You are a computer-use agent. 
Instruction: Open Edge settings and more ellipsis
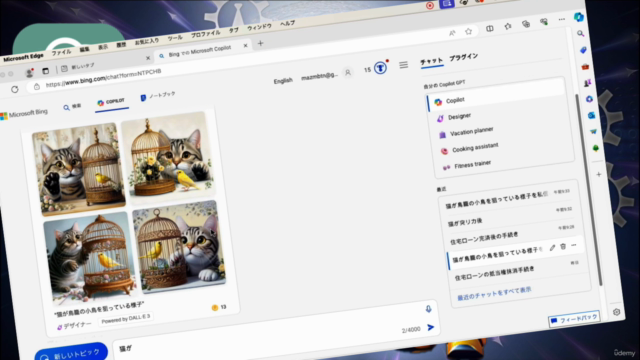pyautogui.click(x=562, y=19)
